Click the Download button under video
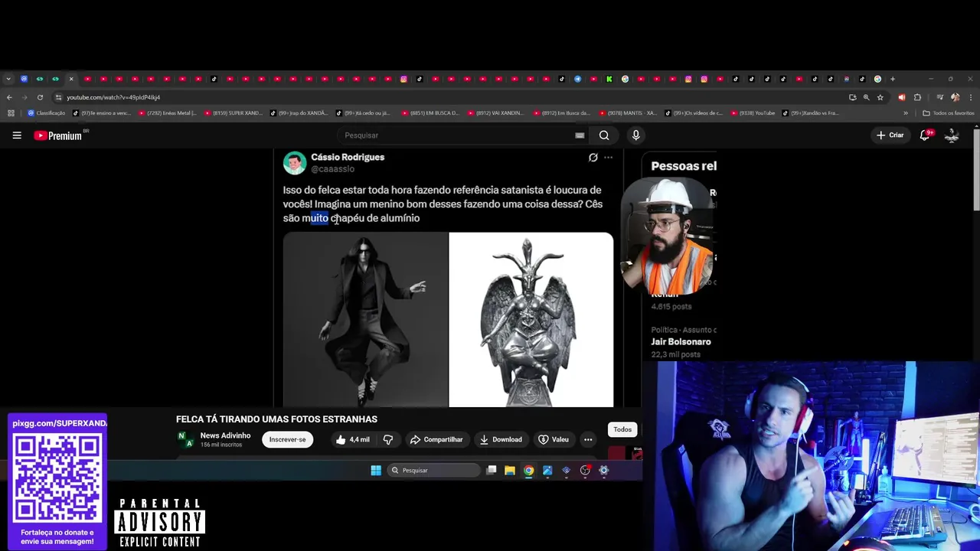Screen dimensions: 980x551 pos(501,439)
